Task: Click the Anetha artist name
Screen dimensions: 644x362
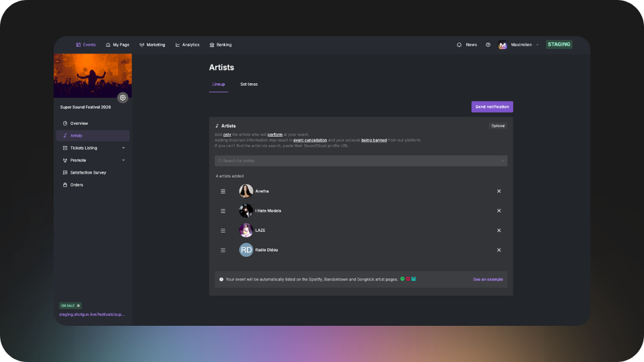Action: tap(262, 191)
